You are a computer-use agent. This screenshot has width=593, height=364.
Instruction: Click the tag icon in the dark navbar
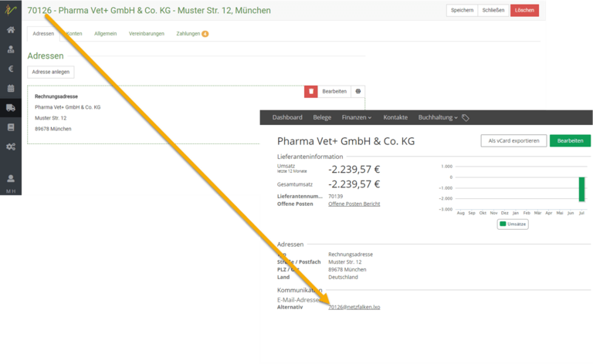[x=466, y=118]
